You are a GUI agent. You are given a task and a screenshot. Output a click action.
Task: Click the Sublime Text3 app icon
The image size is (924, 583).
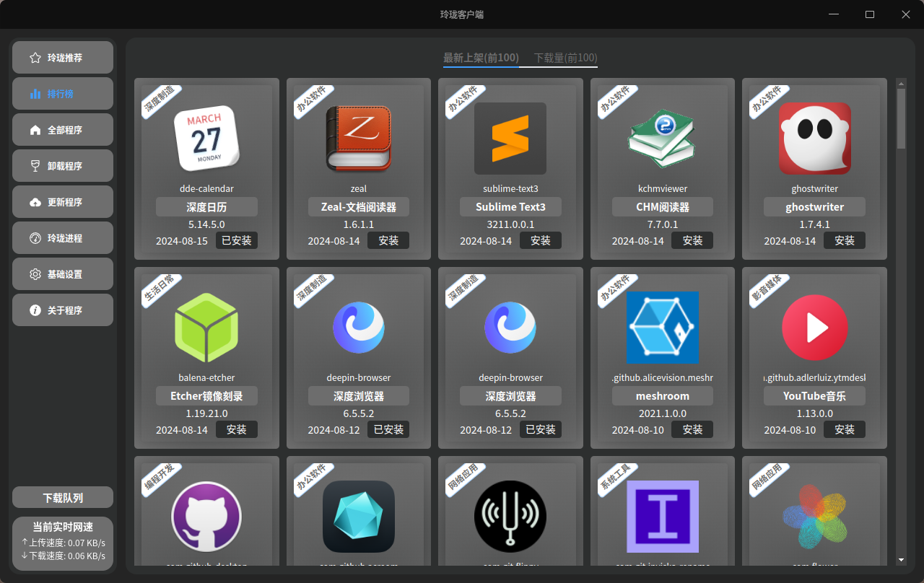[x=510, y=139]
